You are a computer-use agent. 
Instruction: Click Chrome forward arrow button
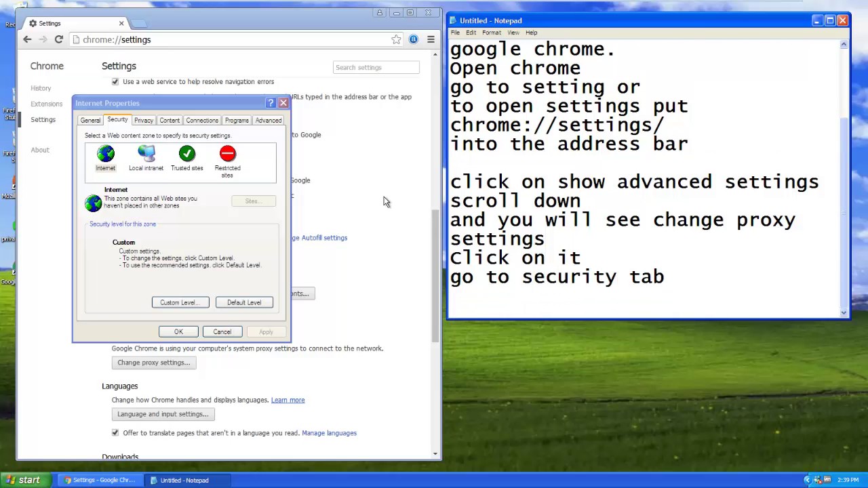click(43, 39)
